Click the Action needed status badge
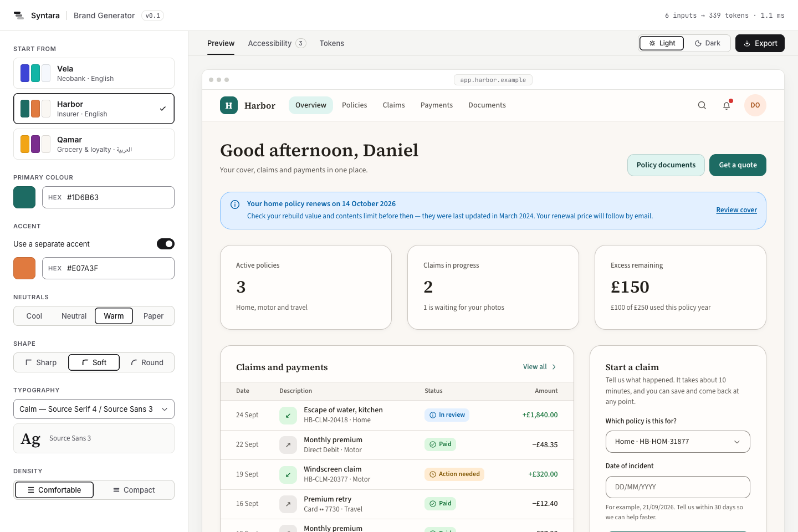 pos(454,474)
